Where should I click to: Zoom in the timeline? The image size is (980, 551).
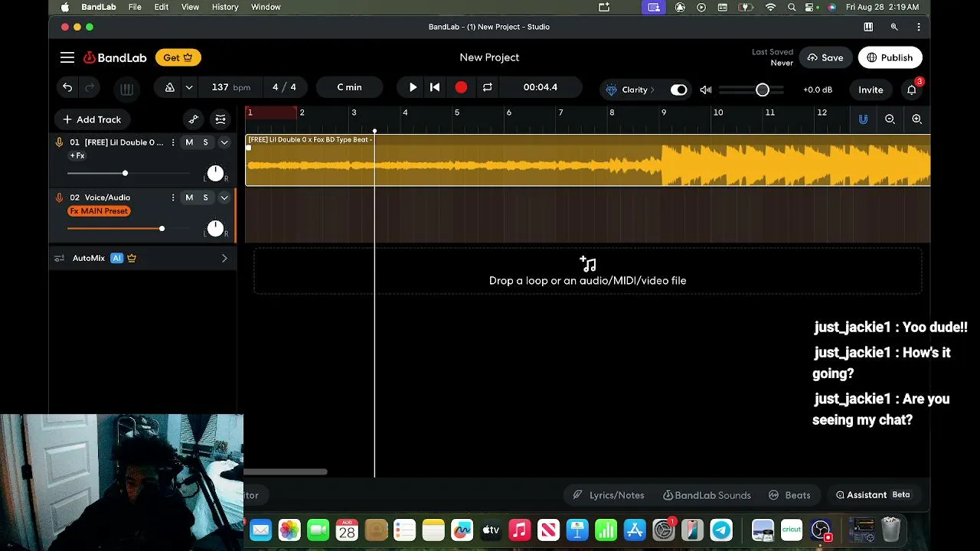pos(916,119)
